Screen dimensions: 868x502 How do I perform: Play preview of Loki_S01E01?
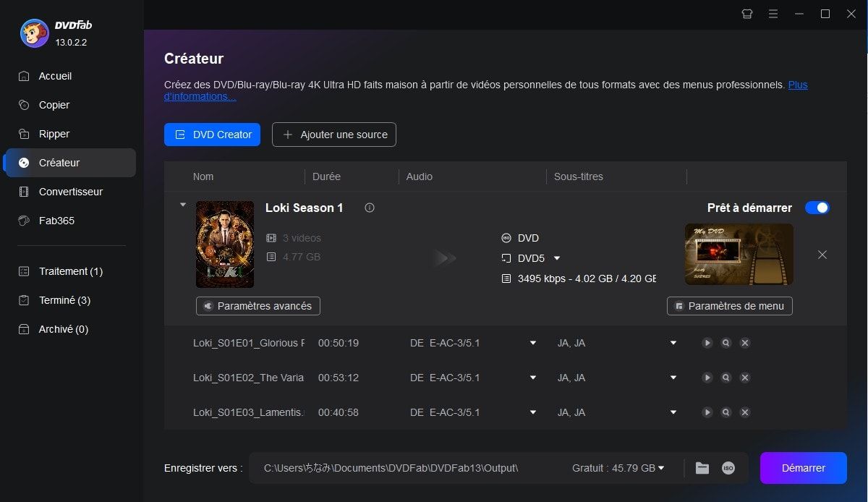(x=707, y=343)
